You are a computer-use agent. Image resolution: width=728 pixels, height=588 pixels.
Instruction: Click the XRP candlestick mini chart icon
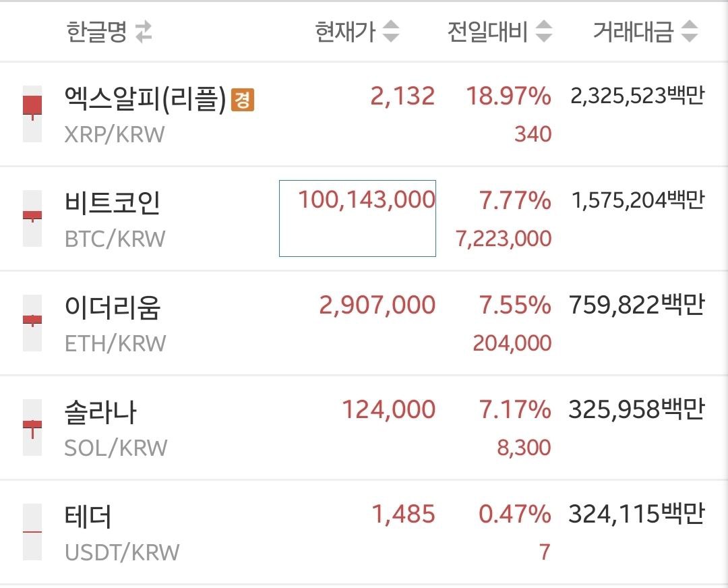(32, 113)
